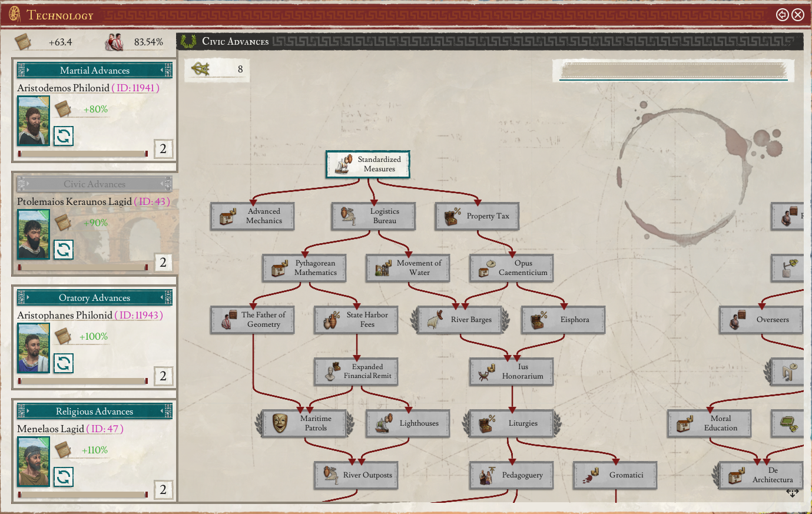The height and width of the screenshot is (514, 812).
Task: Click the Eisphora treasure chest icon
Action: (x=539, y=320)
